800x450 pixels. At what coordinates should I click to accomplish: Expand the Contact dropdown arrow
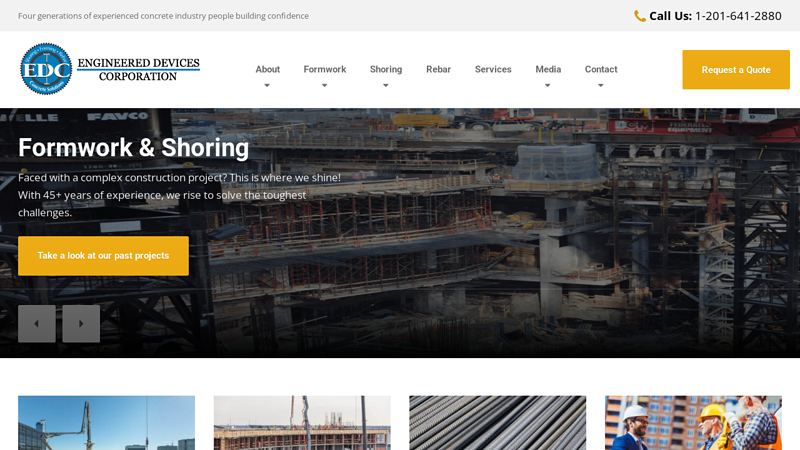[601, 86]
